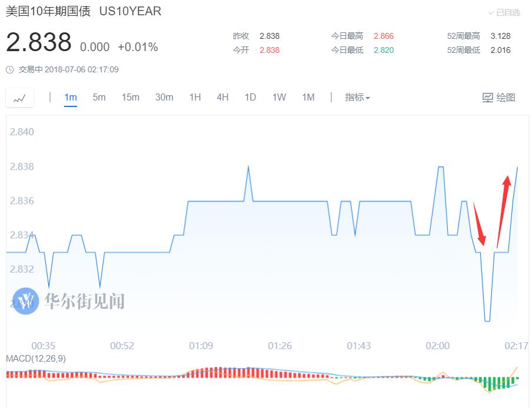
Task: Click the line chart type icon
Action: [19, 98]
